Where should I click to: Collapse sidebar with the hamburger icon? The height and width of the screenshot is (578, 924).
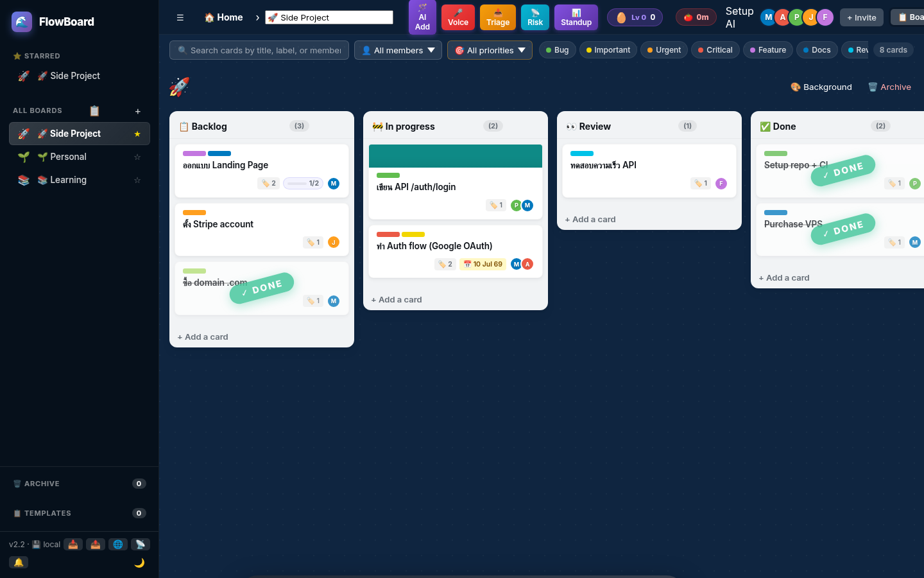pos(180,17)
